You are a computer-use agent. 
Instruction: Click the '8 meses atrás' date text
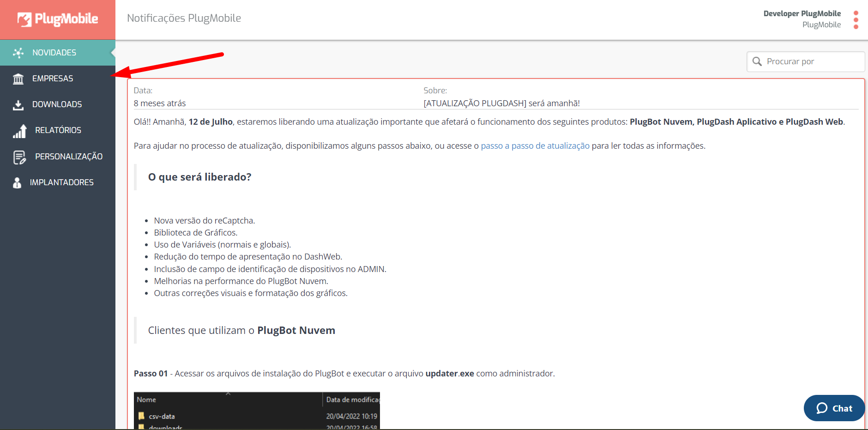point(160,103)
